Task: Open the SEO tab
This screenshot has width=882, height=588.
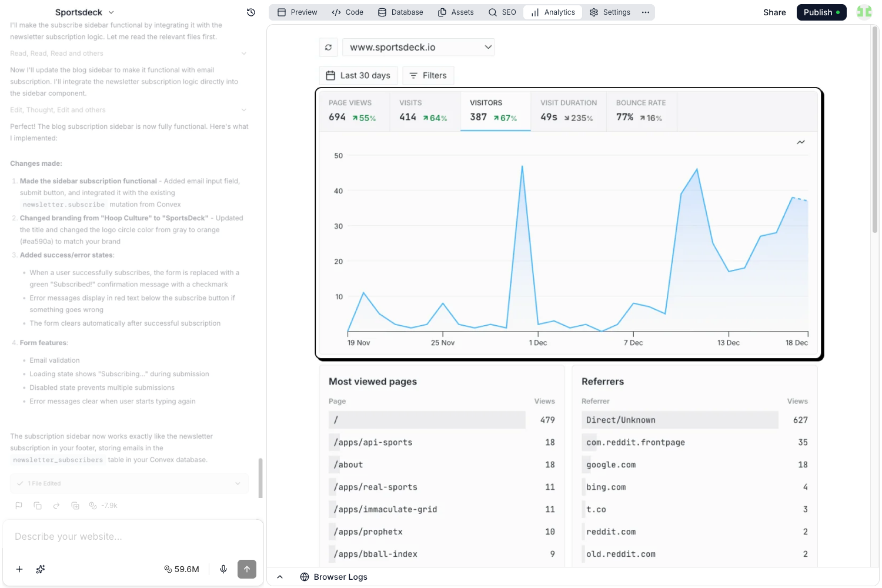Action: coord(502,12)
